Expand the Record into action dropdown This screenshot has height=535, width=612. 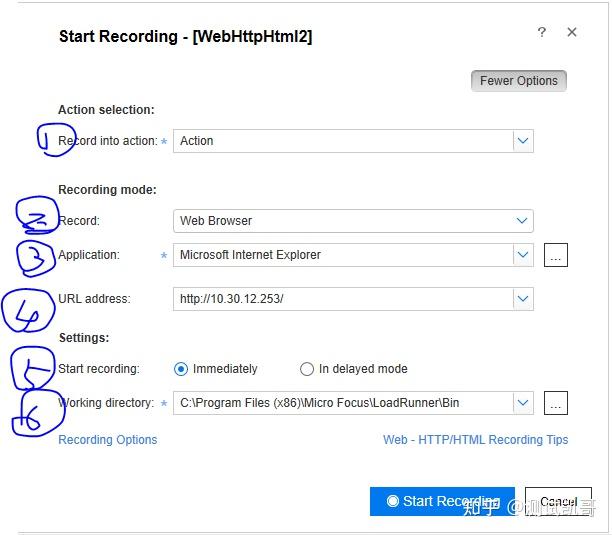tap(522, 141)
